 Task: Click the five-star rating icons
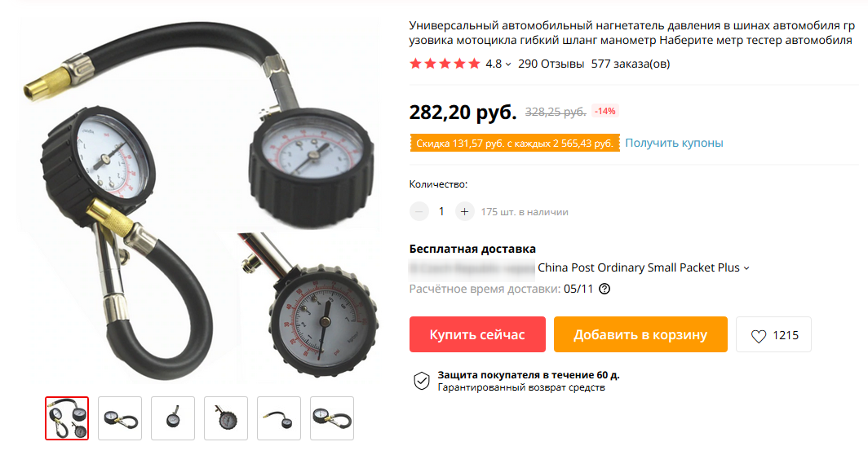(445, 64)
